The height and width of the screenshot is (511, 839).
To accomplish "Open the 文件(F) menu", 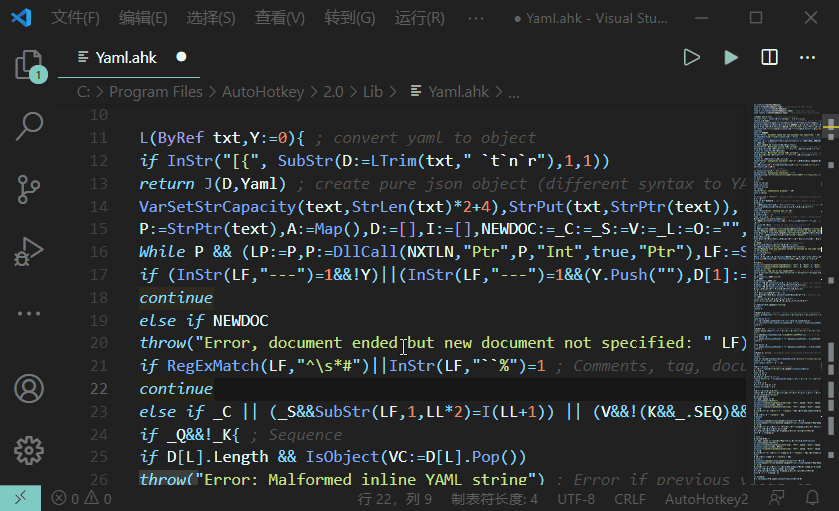I will pyautogui.click(x=75, y=18).
